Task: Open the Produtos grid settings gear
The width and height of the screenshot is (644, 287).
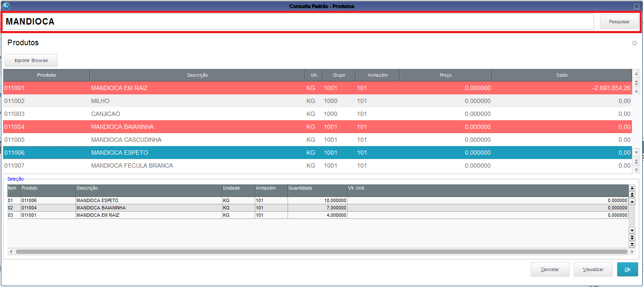Action: click(634, 43)
